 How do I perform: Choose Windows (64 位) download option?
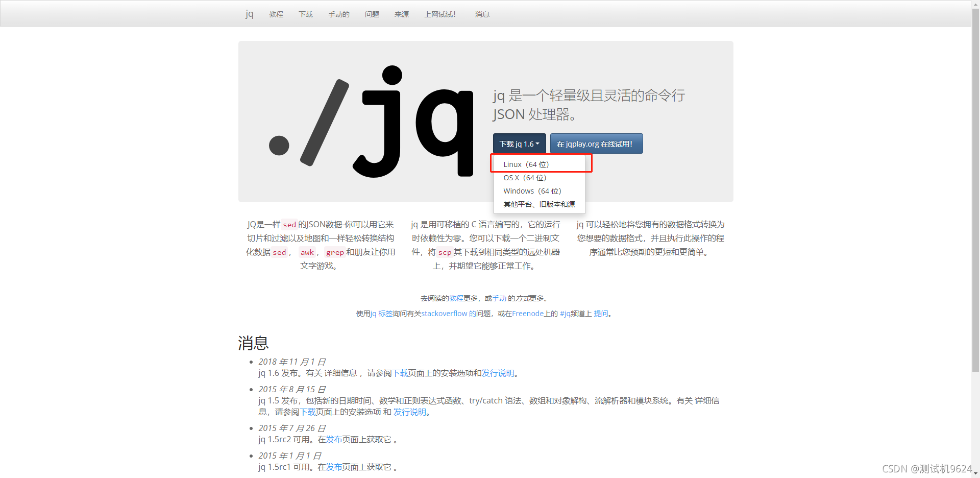(539, 191)
